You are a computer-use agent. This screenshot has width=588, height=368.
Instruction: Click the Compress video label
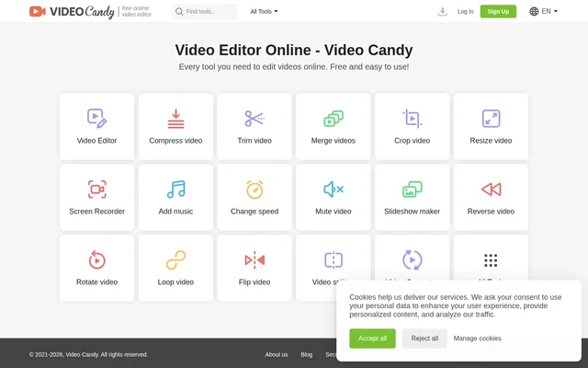point(175,141)
